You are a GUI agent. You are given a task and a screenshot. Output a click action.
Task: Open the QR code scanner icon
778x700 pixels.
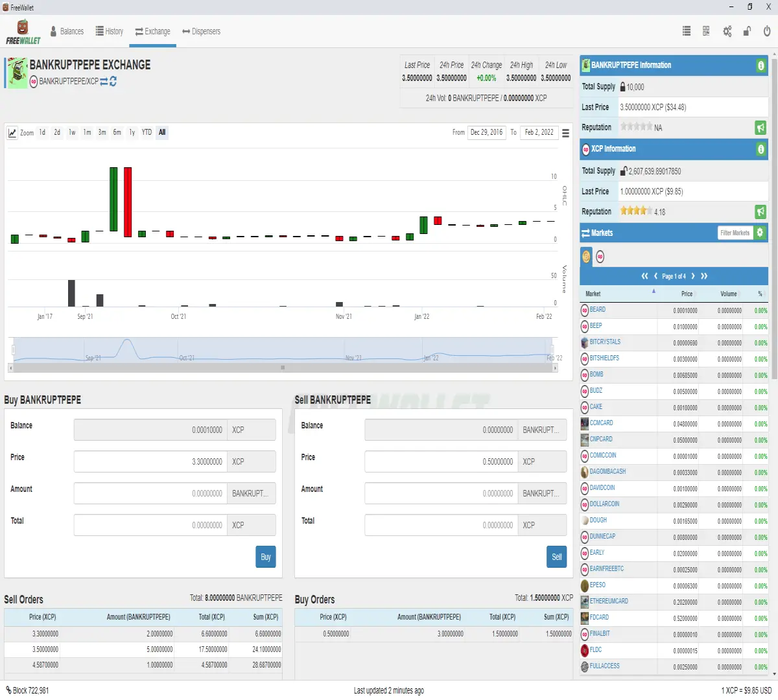[706, 31]
